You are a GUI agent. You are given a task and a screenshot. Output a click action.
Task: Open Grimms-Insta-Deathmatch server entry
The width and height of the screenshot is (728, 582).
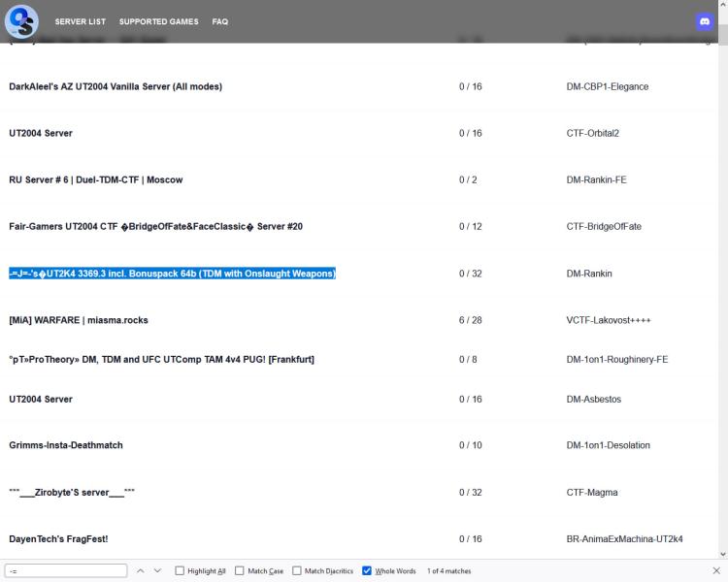pyautogui.click(x=66, y=445)
